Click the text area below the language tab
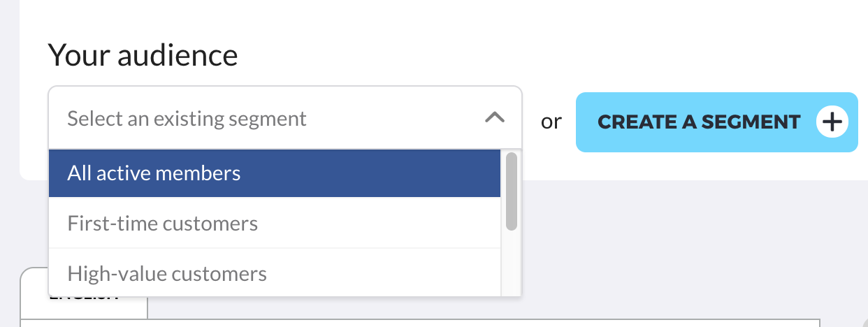The image size is (868, 327). click(419, 324)
